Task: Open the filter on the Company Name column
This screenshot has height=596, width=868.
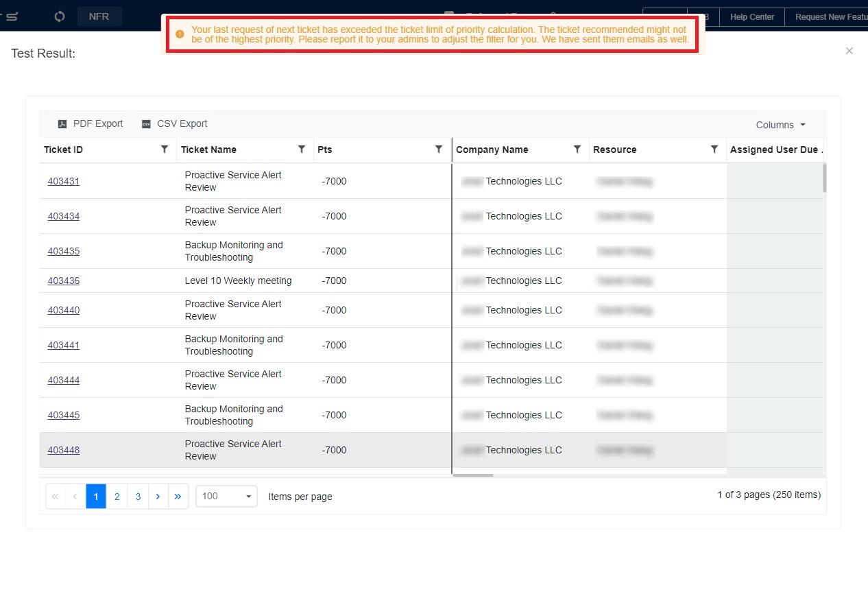Action: pos(577,149)
